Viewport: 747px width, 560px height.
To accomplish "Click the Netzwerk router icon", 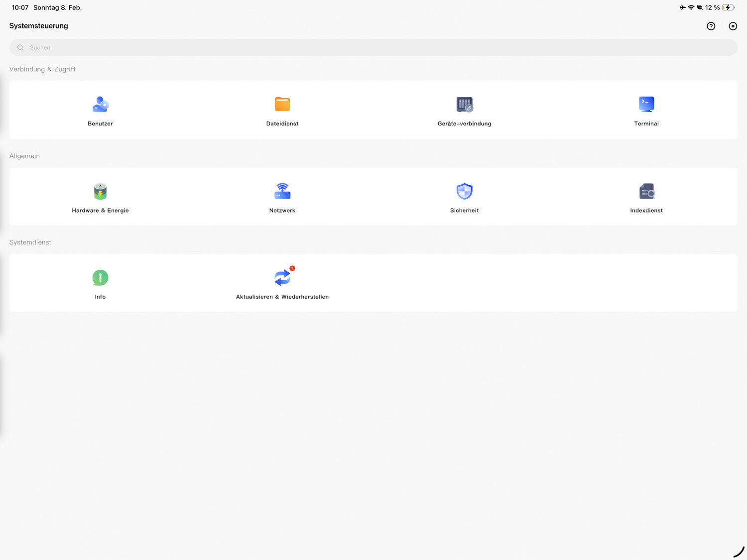I will pos(282,191).
